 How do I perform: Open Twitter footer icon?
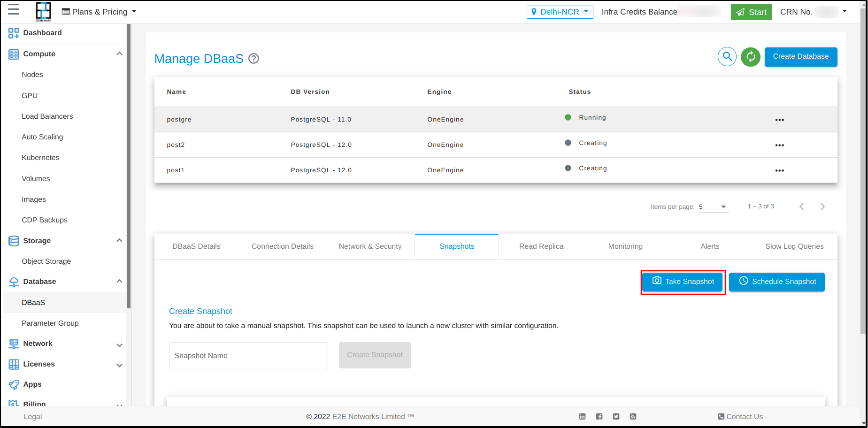point(616,417)
